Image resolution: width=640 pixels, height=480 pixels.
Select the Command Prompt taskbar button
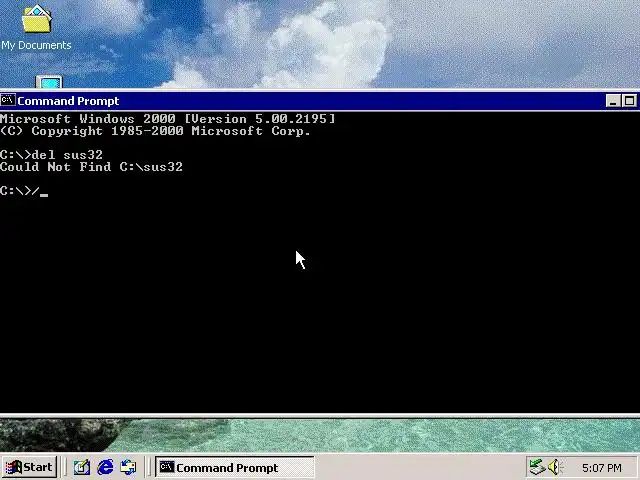[235, 467]
